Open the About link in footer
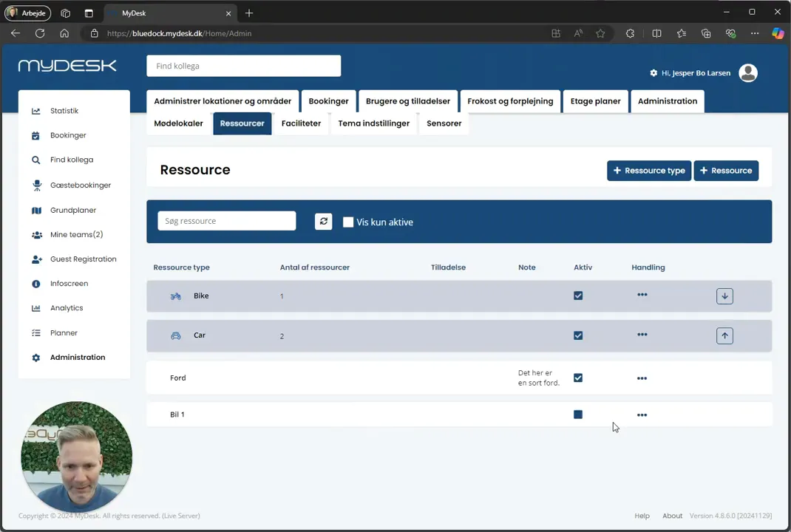Image resolution: width=791 pixels, height=532 pixels. 673,516
